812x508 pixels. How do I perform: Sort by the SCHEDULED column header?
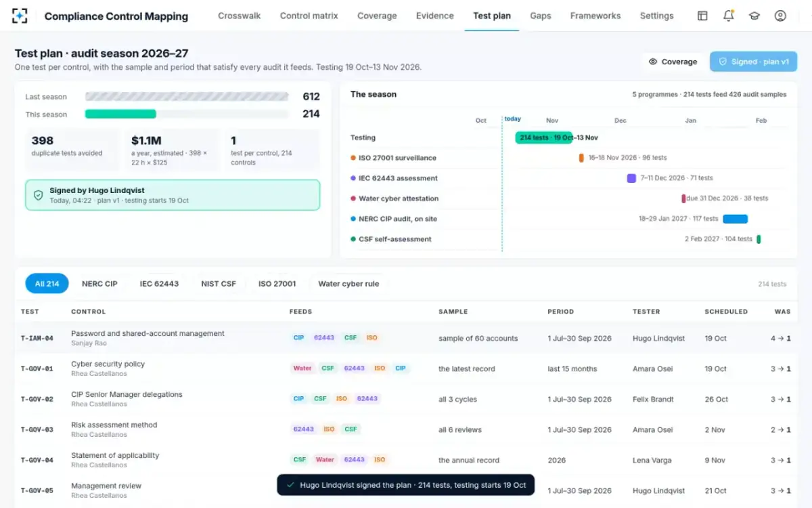(x=726, y=312)
